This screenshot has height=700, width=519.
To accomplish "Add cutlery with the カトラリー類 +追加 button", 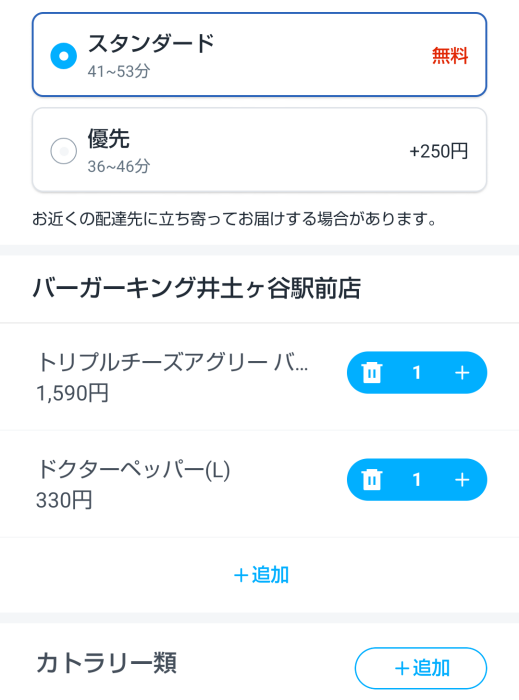I will point(421,668).
